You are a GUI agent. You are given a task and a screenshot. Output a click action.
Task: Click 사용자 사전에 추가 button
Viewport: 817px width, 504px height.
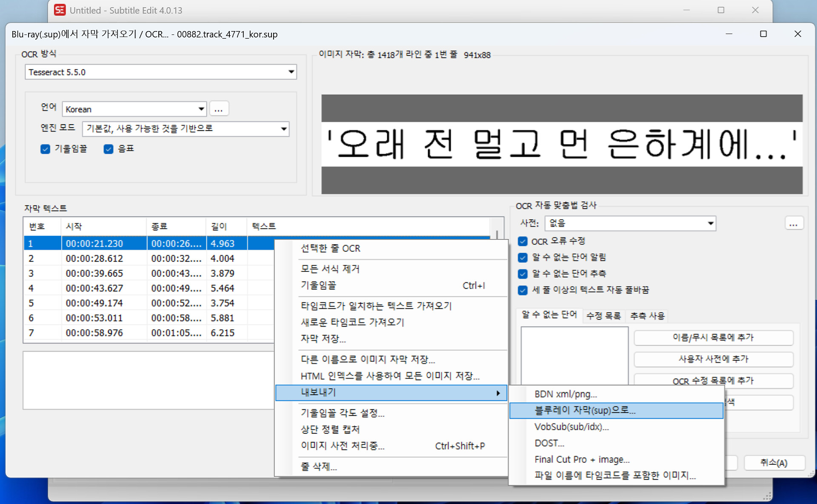[713, 359]
